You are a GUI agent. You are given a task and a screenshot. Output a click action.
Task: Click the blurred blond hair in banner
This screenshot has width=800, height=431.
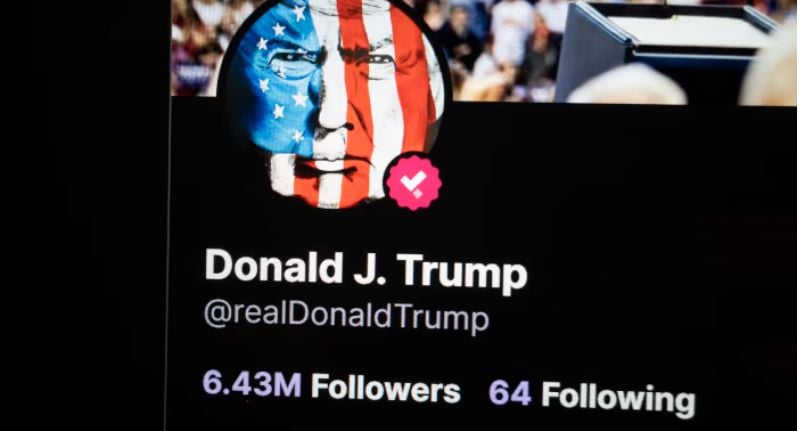click(x=627, y=85)
